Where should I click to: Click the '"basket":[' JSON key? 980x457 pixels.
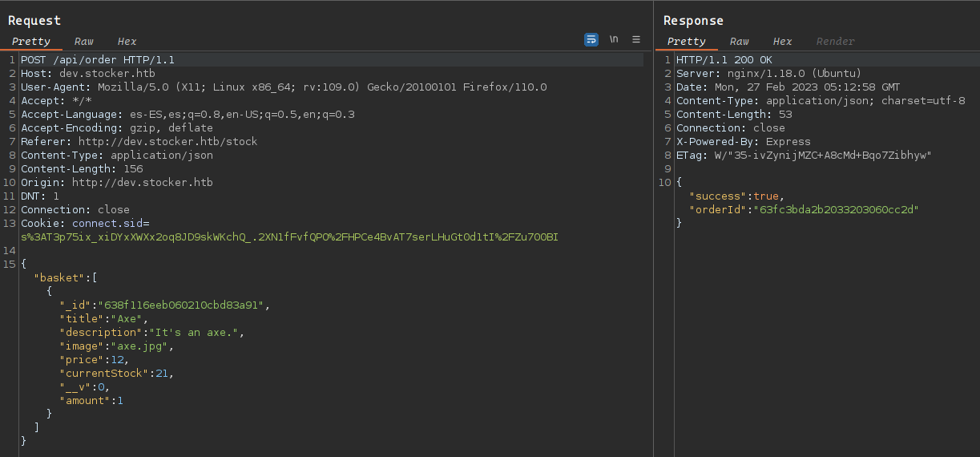66,278
